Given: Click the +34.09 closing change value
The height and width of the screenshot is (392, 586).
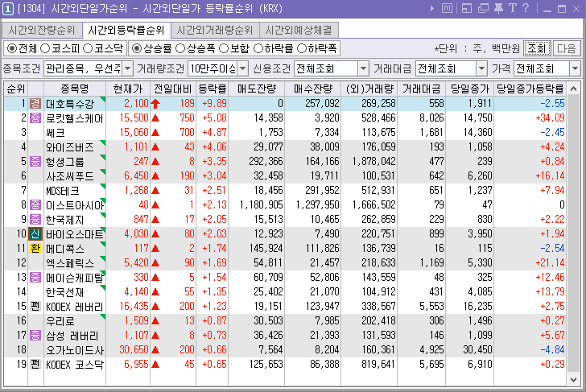Looking at the screenshot, I should tap(550, 118).
